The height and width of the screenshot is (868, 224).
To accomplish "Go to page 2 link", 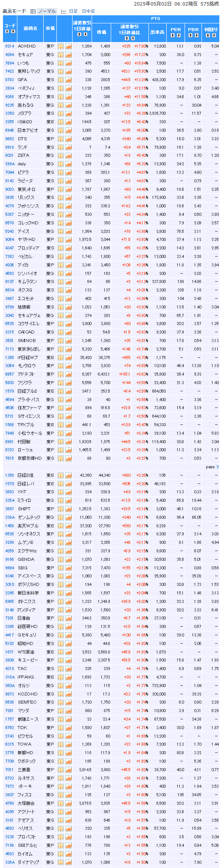I will point(218,467).
